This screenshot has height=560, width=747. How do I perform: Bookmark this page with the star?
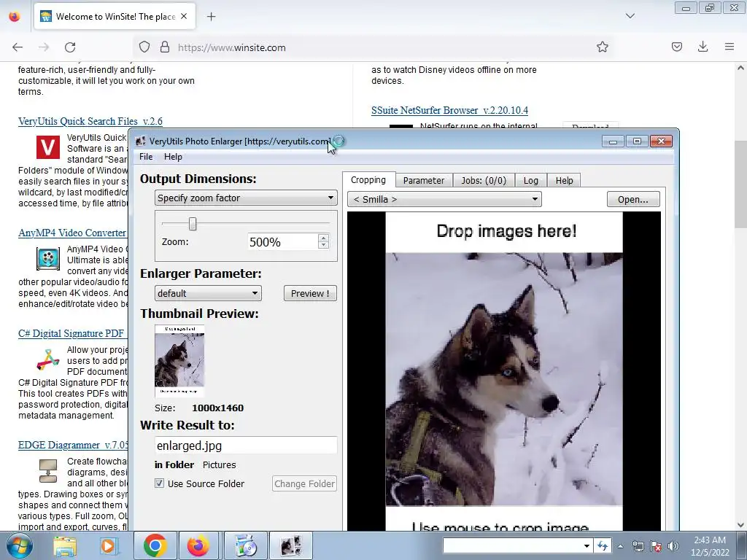tap(602, 47)
